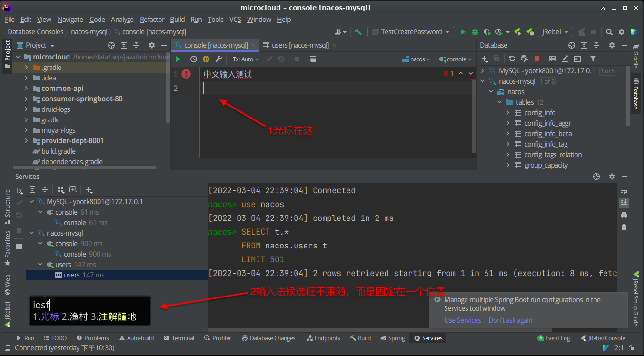Viewport: 644px width, 356px height.
Task: Click Don't ask again link
Action: [x=510, y=320]
